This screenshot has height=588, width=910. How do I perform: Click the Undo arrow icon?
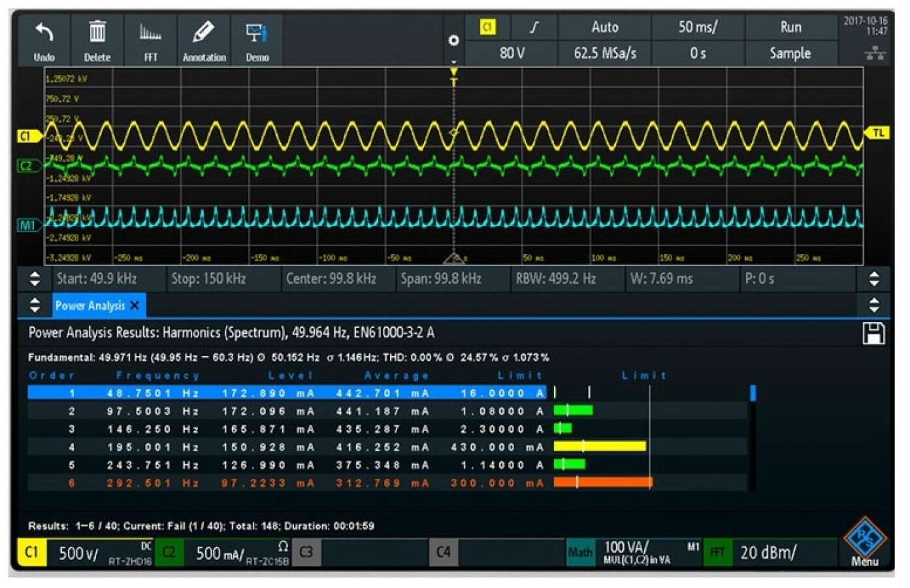pyautogui.click(x=44, y=33)
